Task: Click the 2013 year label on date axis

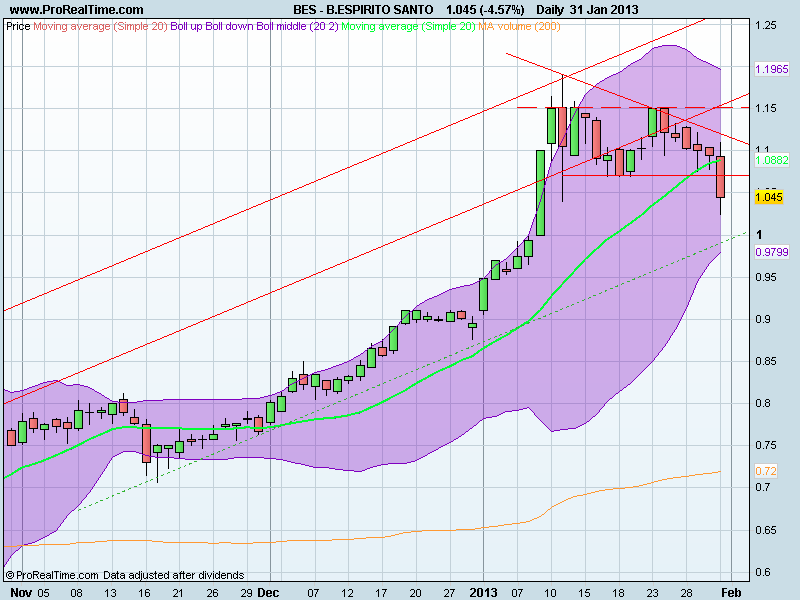Action: coord(483,592)
